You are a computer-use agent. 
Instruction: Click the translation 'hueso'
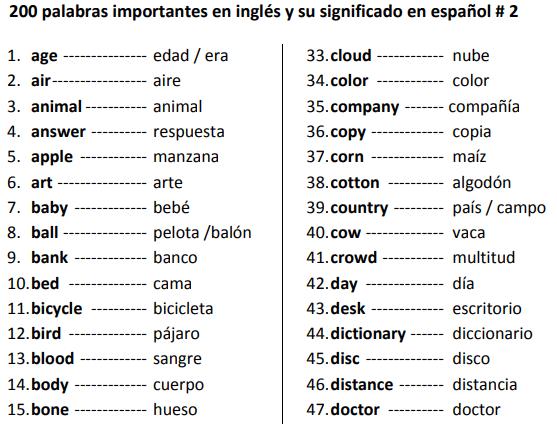175,409
